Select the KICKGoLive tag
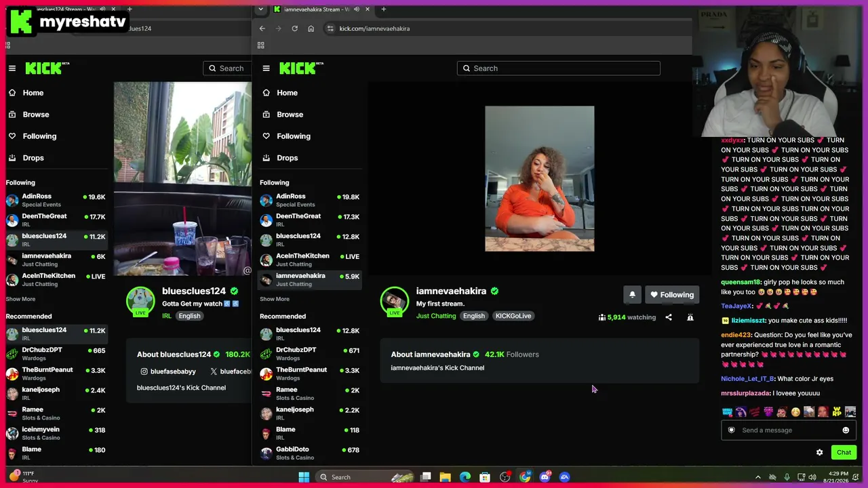868x488 pixels. 513,316
